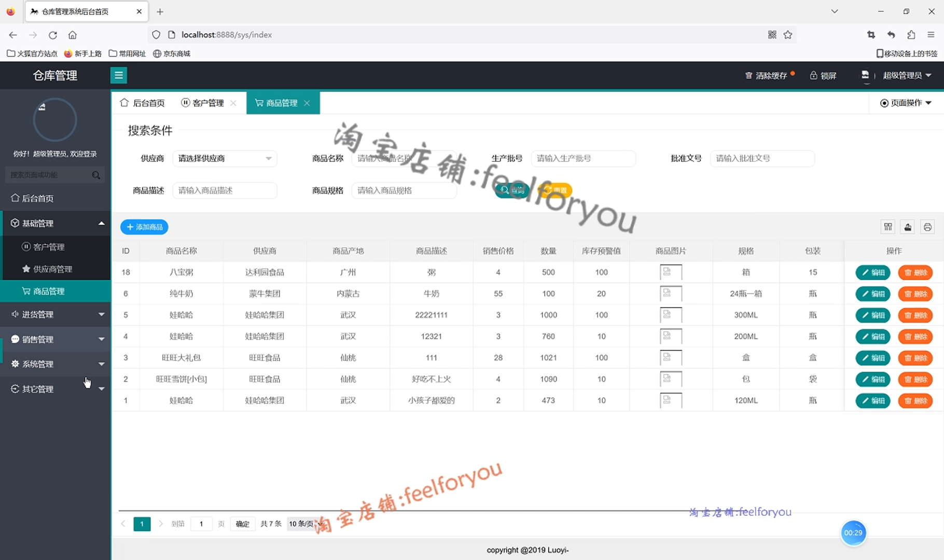Screen dimensions: 944x560
Task: Focus the 商品名称 search input
Action: [x=404, y=158]
